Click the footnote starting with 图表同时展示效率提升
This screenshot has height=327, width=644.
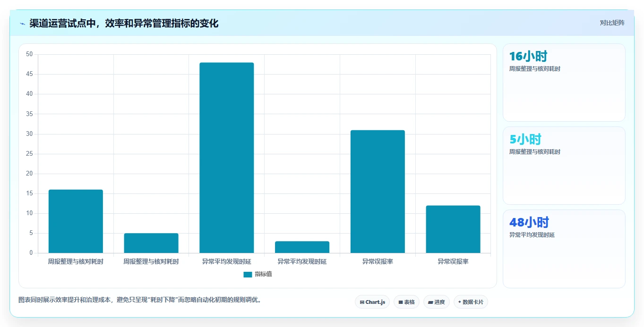click(x=140, y=300)
